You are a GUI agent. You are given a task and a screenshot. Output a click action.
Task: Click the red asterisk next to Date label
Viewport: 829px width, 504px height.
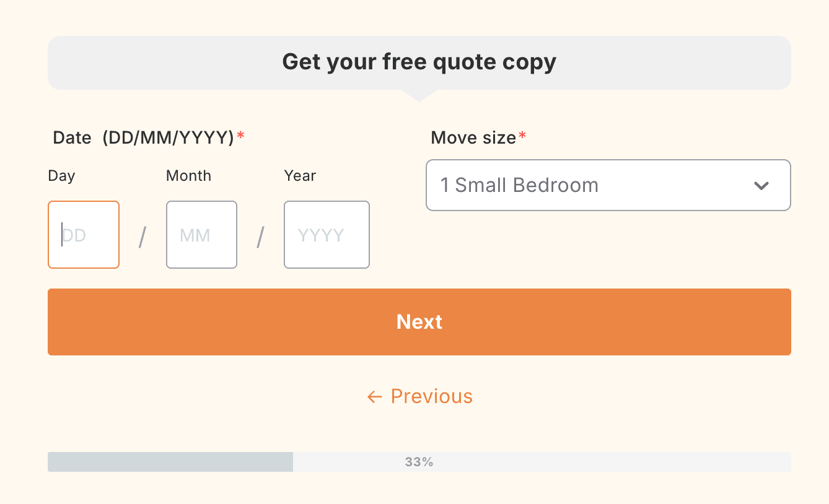tap(240, 136)
